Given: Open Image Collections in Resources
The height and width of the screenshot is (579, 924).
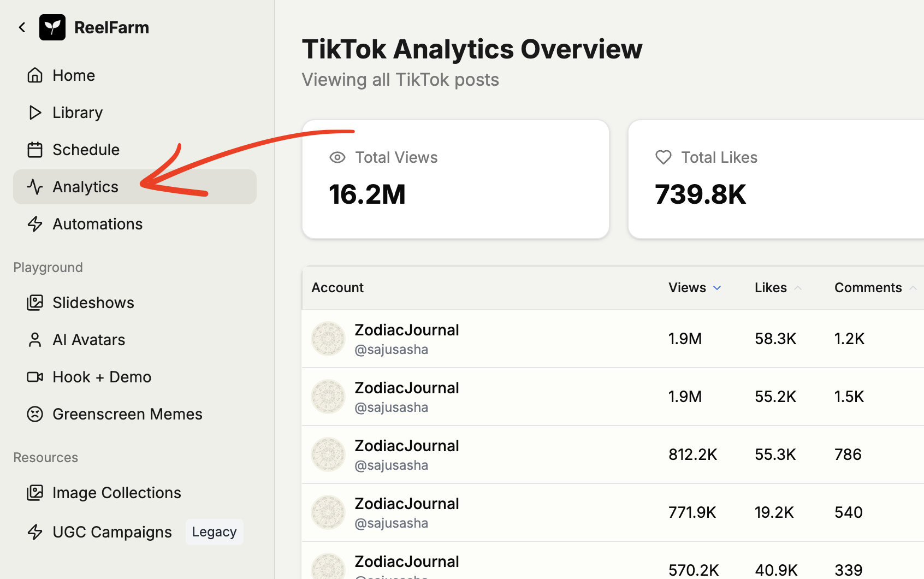Looking at the screenshot, I should tap(116, 493).
